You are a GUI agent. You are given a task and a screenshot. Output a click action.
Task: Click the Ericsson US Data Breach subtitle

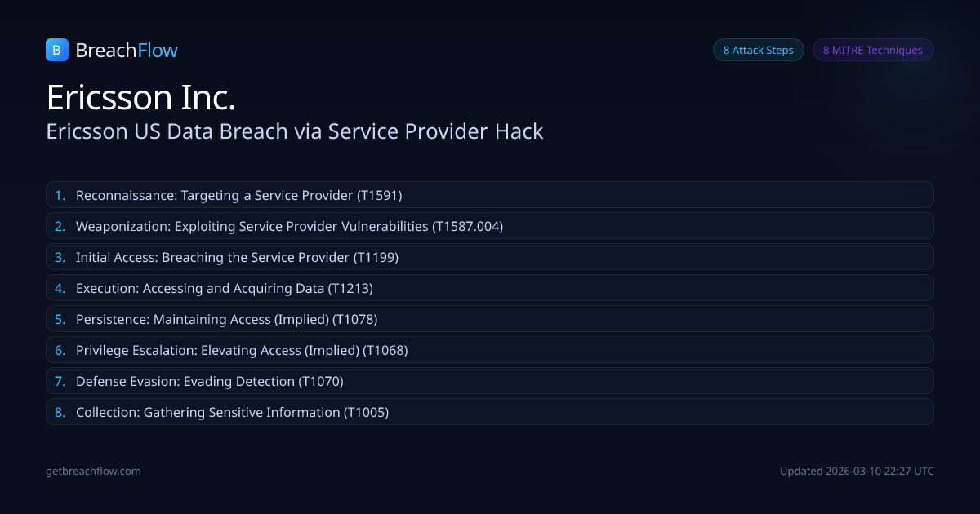295,131
